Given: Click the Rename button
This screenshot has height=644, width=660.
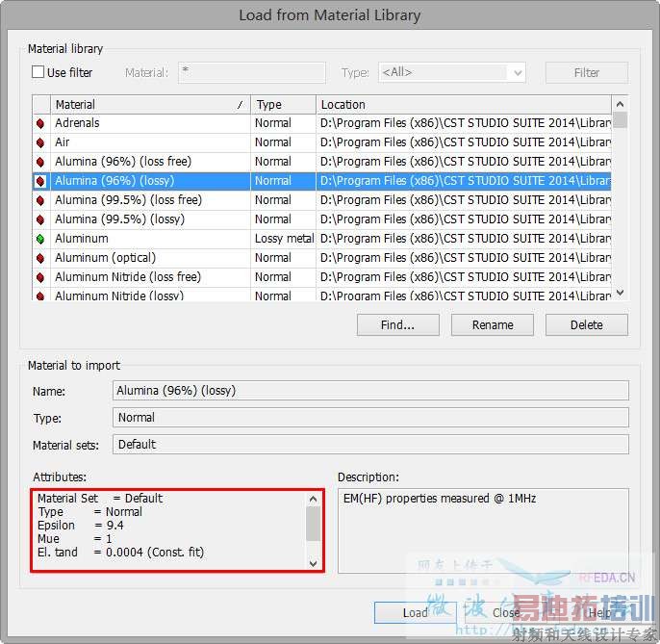Looking at the screenshot, I should (492, 324).
